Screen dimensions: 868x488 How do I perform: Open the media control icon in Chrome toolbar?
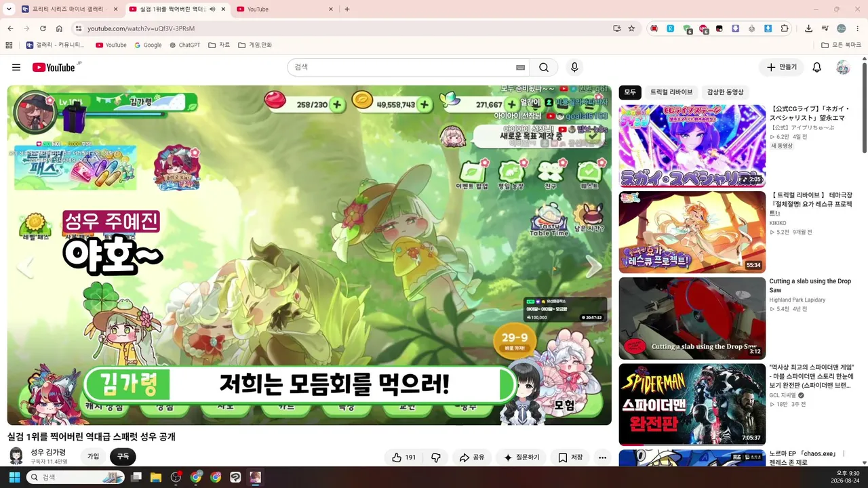pos(825,28)
